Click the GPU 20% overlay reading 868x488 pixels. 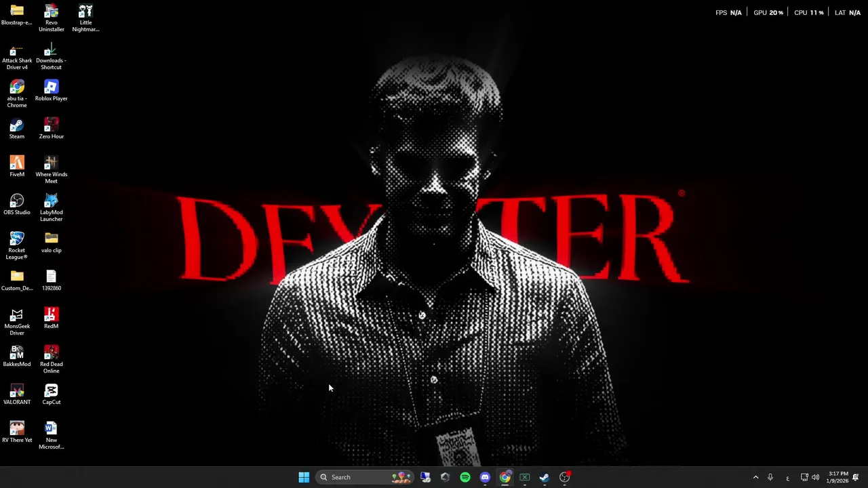click(768, 12)
